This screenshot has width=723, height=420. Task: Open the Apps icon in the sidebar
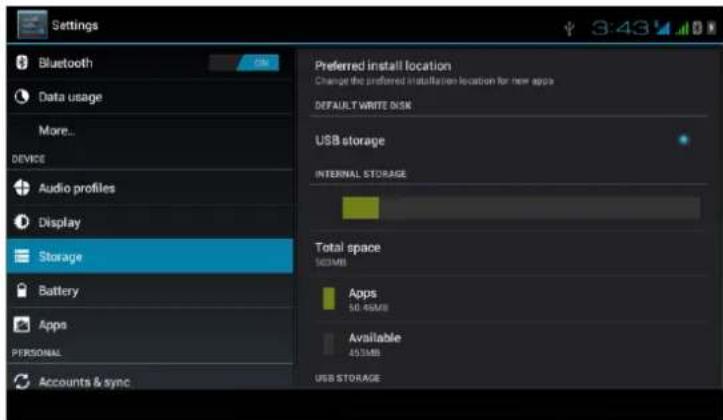pos(22,325)
